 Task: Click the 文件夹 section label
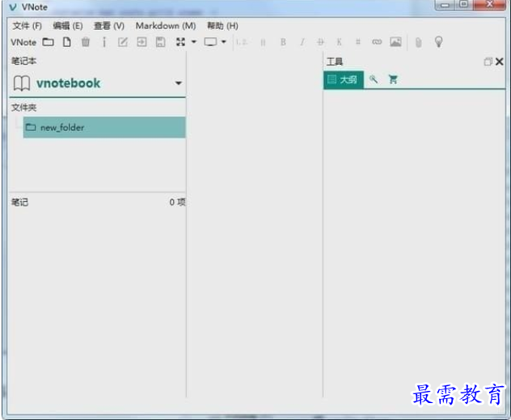[23, 107]
